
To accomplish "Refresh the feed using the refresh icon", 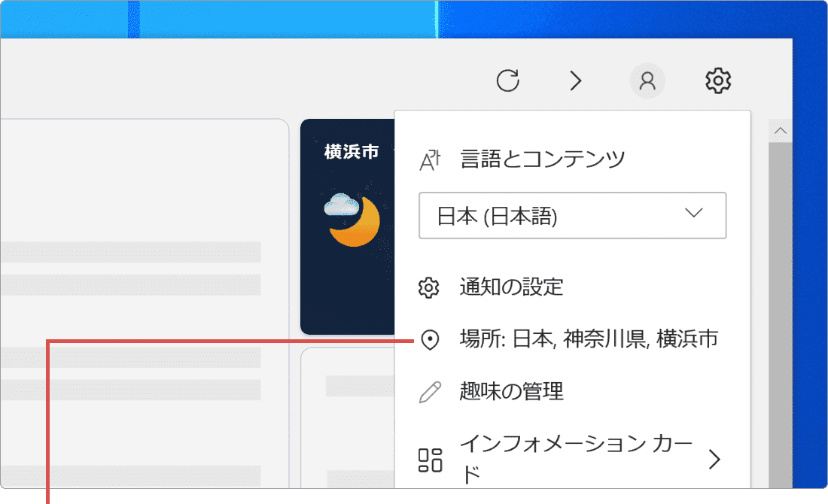I will [509, 80].
